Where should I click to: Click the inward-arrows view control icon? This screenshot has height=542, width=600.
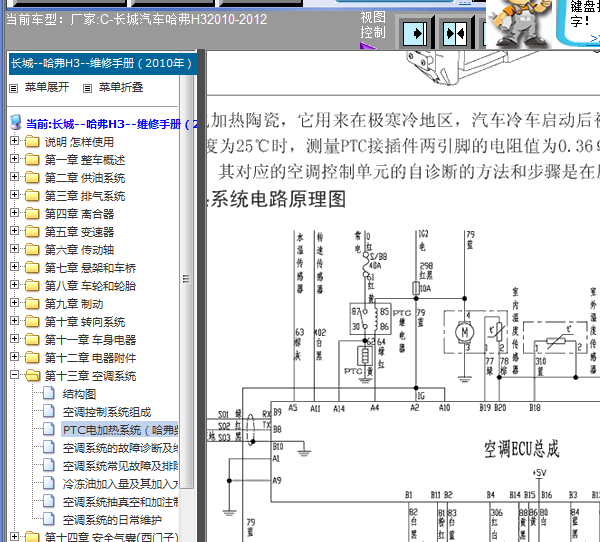[455, 34]
